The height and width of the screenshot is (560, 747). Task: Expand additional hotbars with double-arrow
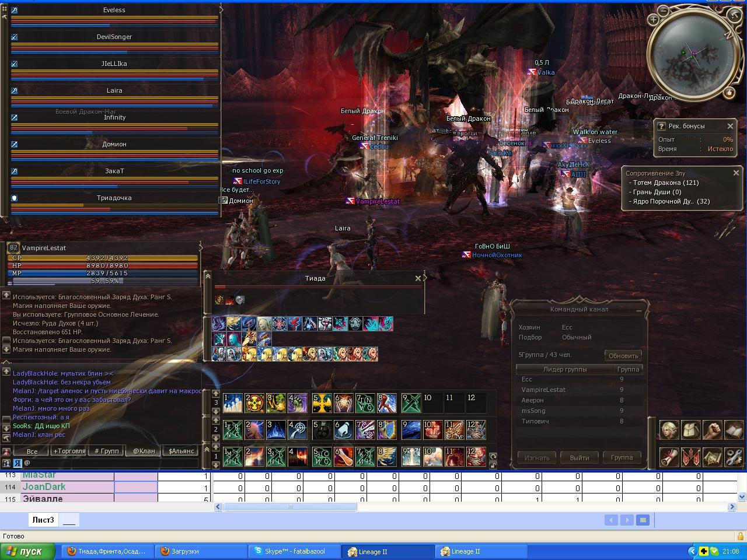(x=207, y=448)
